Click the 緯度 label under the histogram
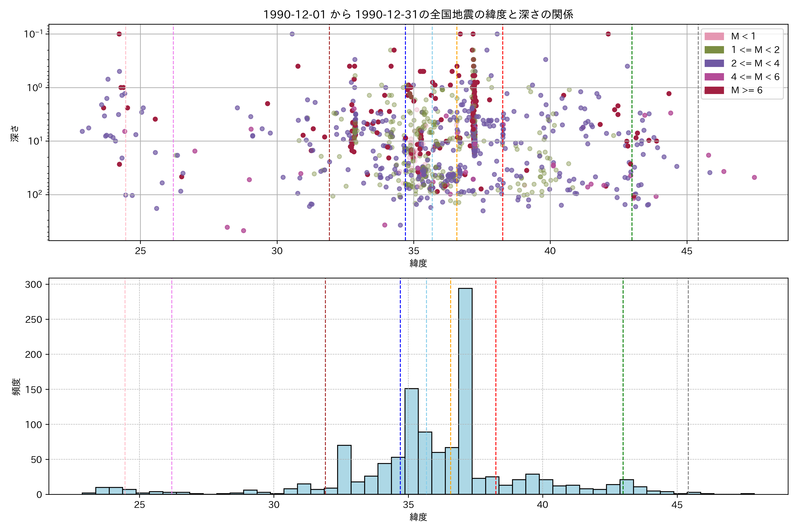The height and width of the screenshot is (532, 798). (x=418, y=517)
